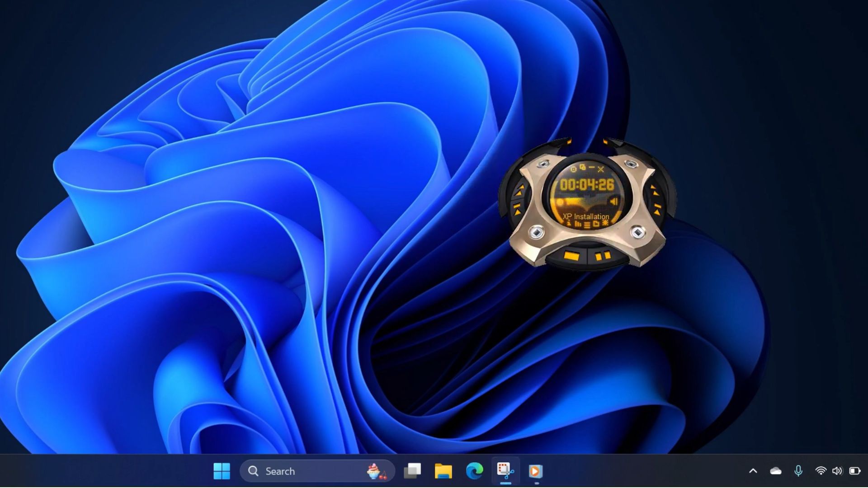This screenshot has height=488, width=868.
Task: Skip to previous track on player
Action: pyautogui.click(x=517, y=209)
